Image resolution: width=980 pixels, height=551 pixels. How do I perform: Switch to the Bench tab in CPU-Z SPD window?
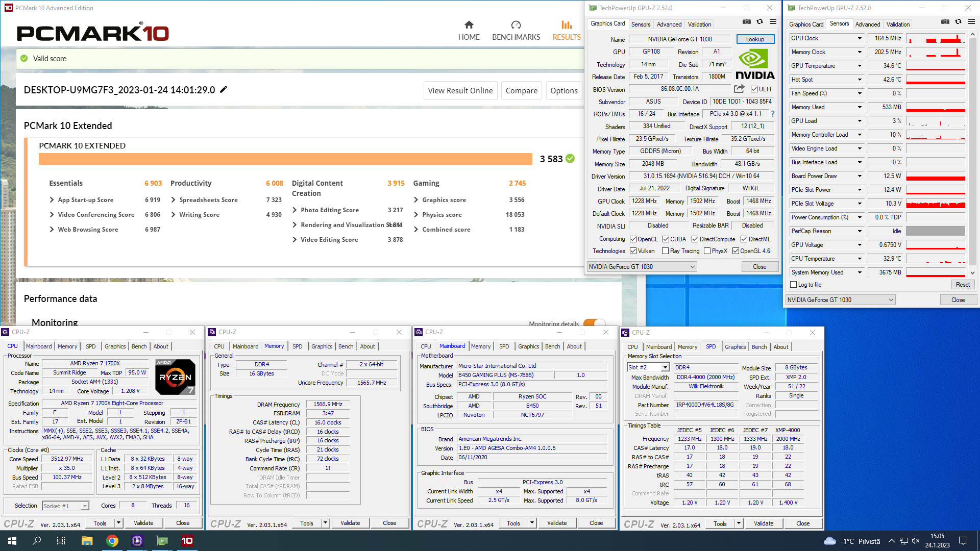click(x=759, y=347)
